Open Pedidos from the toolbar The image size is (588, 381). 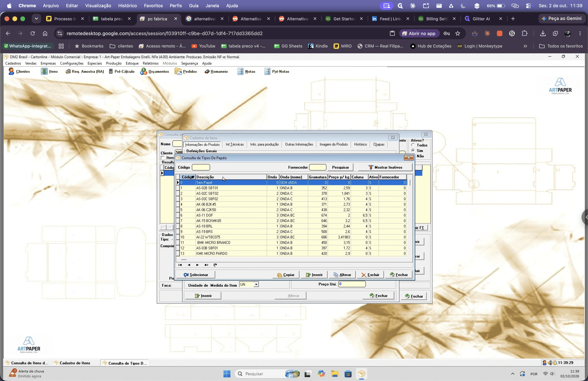[186, 71]
